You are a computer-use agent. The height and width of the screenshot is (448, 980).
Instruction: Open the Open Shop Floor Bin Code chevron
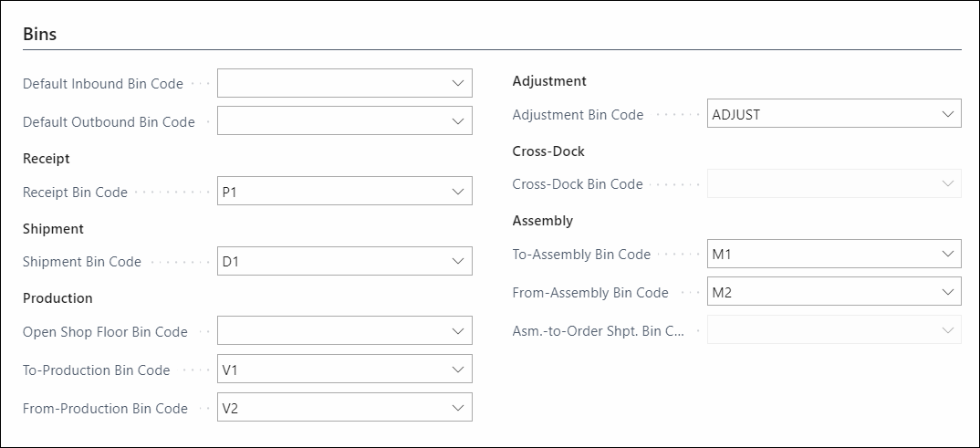click(x=457, y=330)
